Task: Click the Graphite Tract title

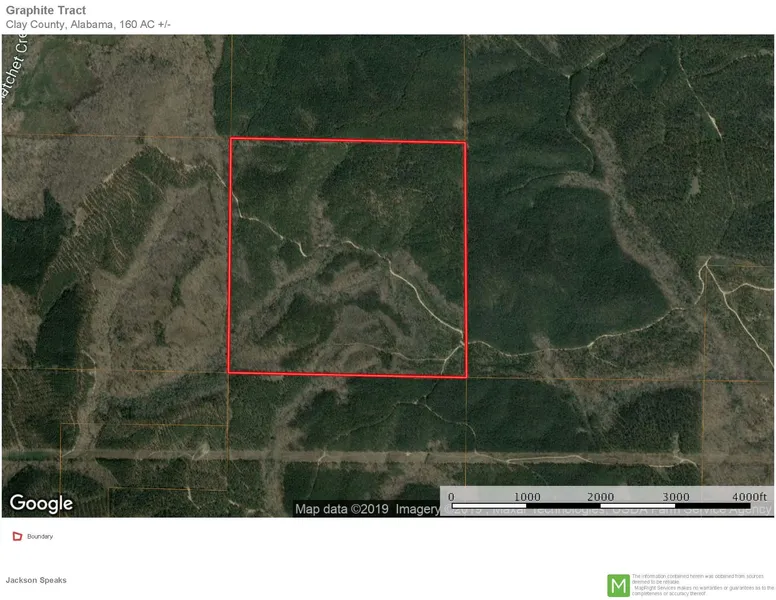Action: [46, 11]
